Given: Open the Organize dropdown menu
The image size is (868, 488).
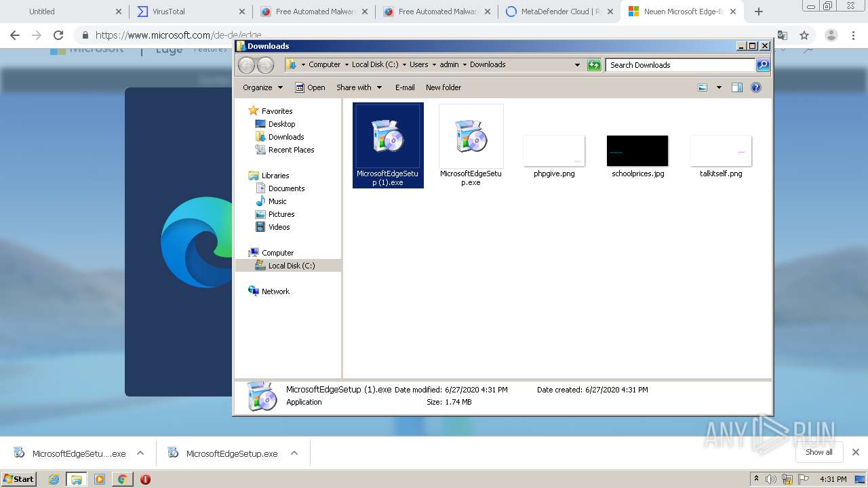Looking at the screenshot, I should click(262, 87).
